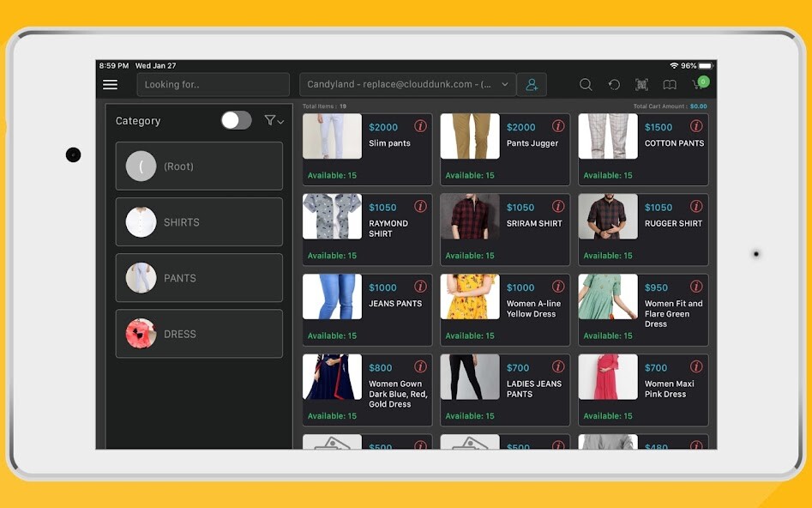Click the Women Maxi Pink Dress image
Screen dimensions: 812x508
(608, 377)
